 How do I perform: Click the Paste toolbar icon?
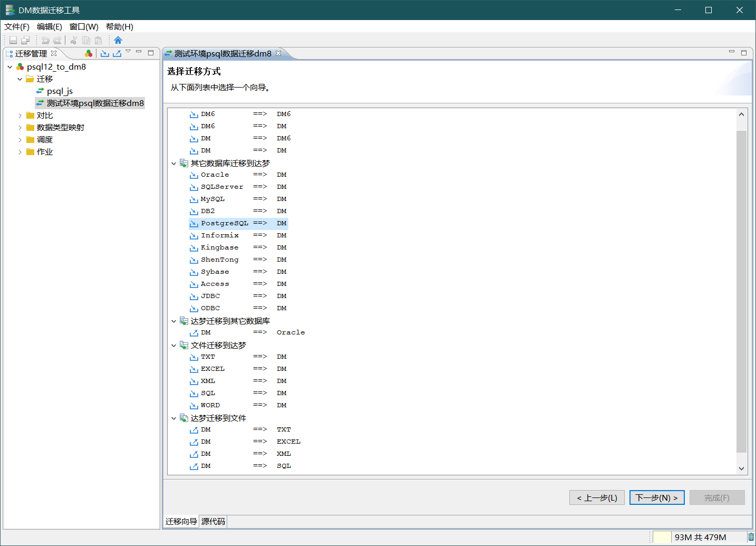coord(98,41)
